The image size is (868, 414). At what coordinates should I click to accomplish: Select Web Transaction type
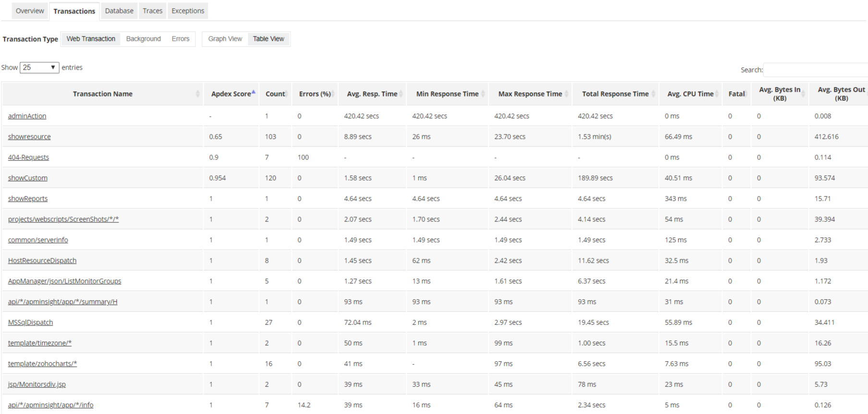click(x=91, y=39)
